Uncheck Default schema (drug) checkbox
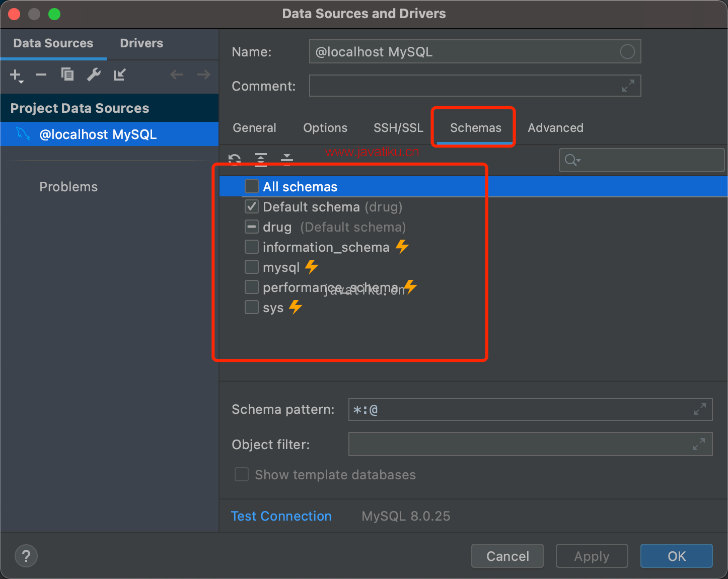The height and width of the screenshot is (579, 728). click(252, 207)
